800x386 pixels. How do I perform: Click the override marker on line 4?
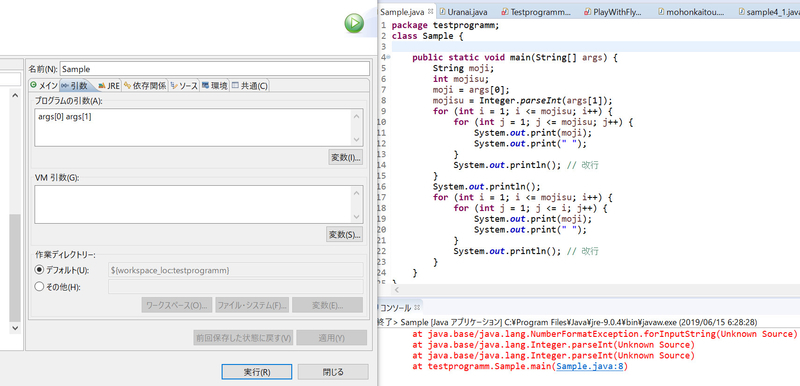(x=389, y=58)
